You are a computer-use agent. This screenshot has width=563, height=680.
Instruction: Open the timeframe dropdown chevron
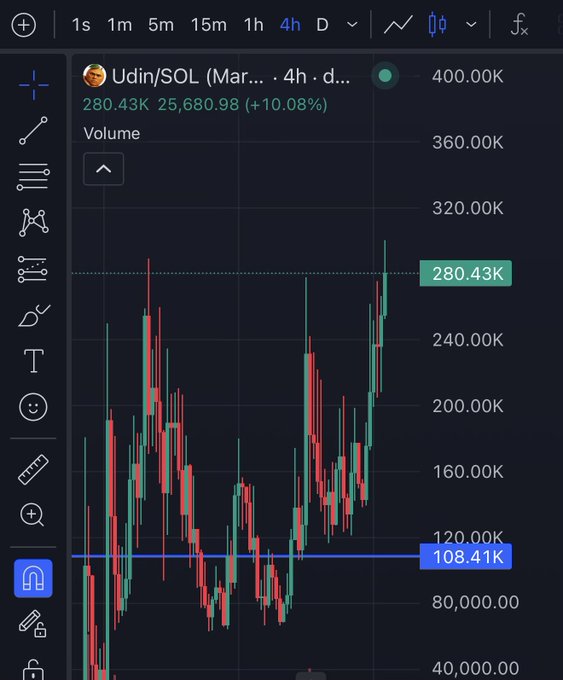point(353,25)
